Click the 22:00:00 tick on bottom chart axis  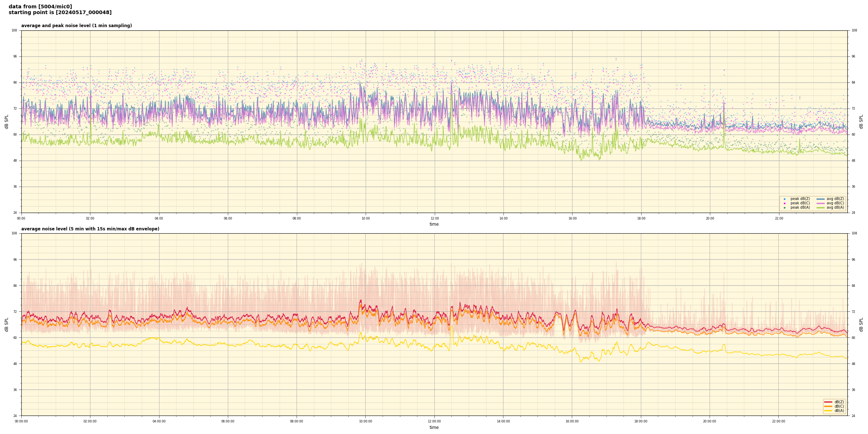779,421
